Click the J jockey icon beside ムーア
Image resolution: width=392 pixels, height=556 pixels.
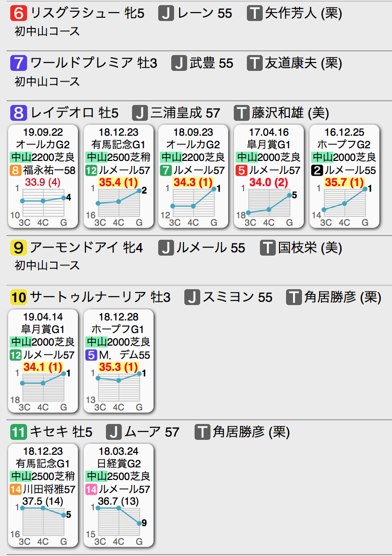pos(113,432)
